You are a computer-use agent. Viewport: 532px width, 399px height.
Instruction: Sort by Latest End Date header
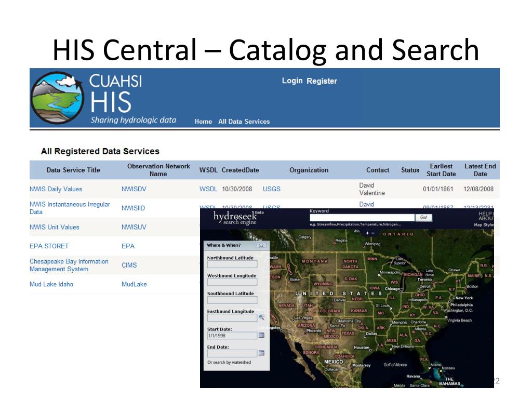(480, 170)
